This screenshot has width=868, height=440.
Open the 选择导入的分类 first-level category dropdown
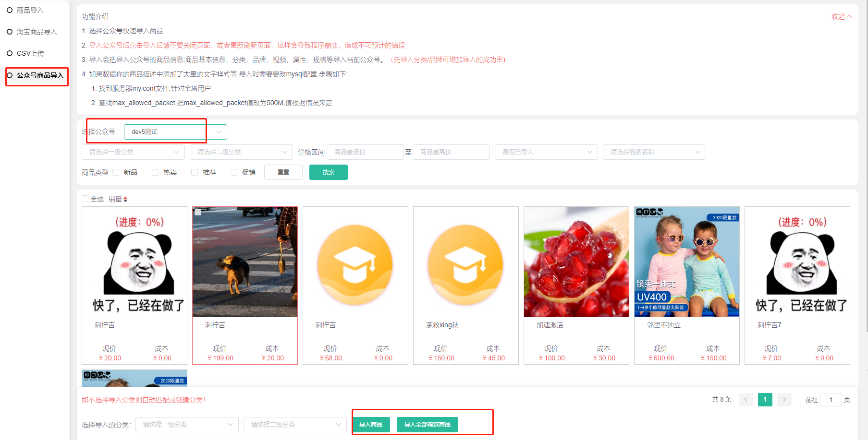pyautogui.click(x=187, y=425)
